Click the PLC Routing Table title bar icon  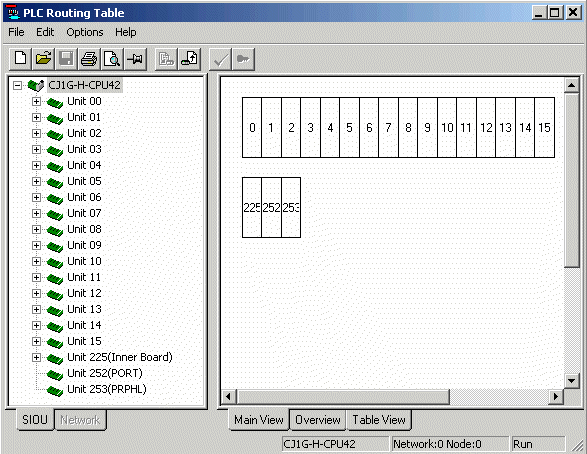[13, 12]
